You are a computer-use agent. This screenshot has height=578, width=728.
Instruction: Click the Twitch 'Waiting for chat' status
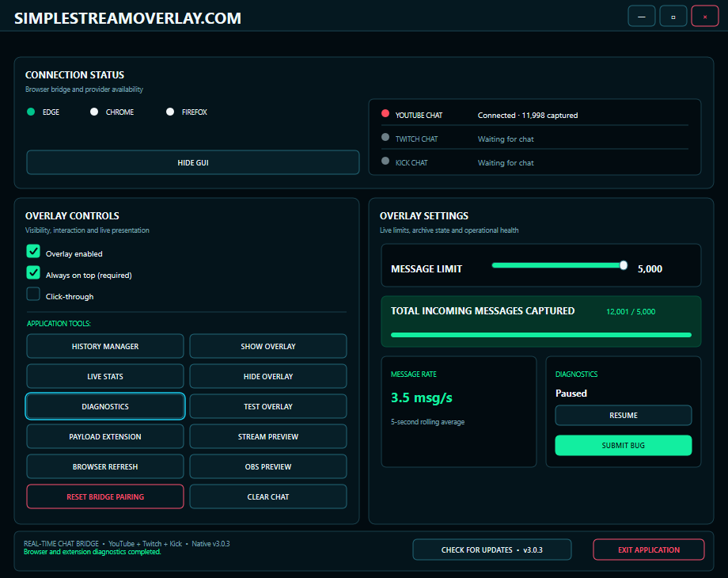pyautogui.click(x=506, y=139)
